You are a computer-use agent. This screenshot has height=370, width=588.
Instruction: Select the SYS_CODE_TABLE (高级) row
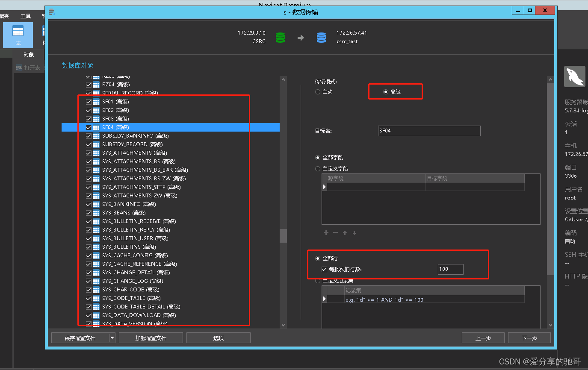click(x=171, y=298)
